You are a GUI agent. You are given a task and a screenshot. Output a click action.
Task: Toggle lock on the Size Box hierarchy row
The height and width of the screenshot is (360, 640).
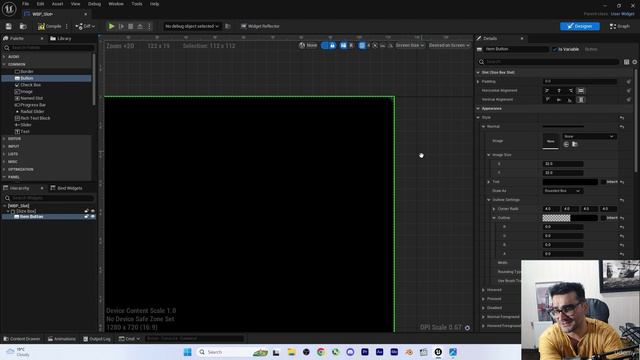click(x=87, y=211)
